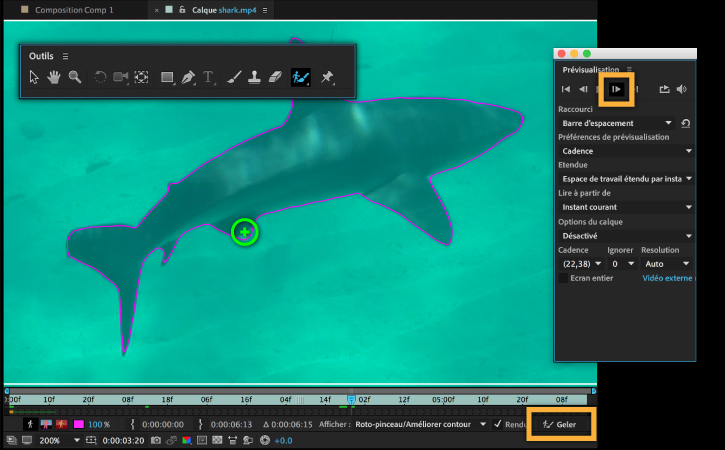
Task: Mute preview audio with speaker icon
Action: point(682,89)
